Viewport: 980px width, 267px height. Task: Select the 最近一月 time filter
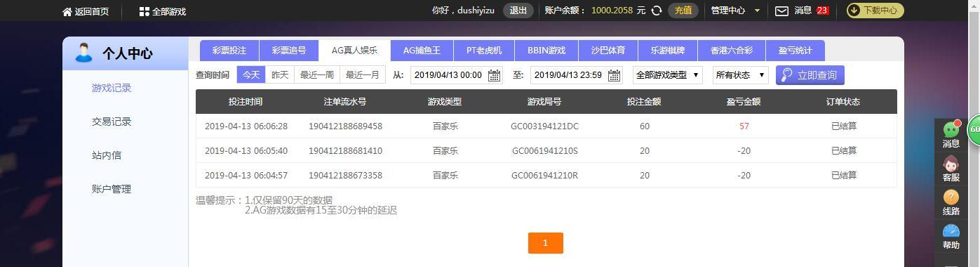(x=363, y=74)
